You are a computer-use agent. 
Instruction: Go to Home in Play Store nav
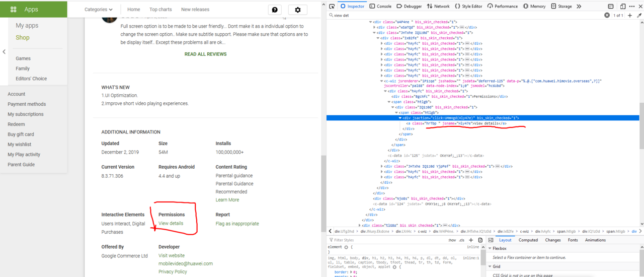(134, 10)
